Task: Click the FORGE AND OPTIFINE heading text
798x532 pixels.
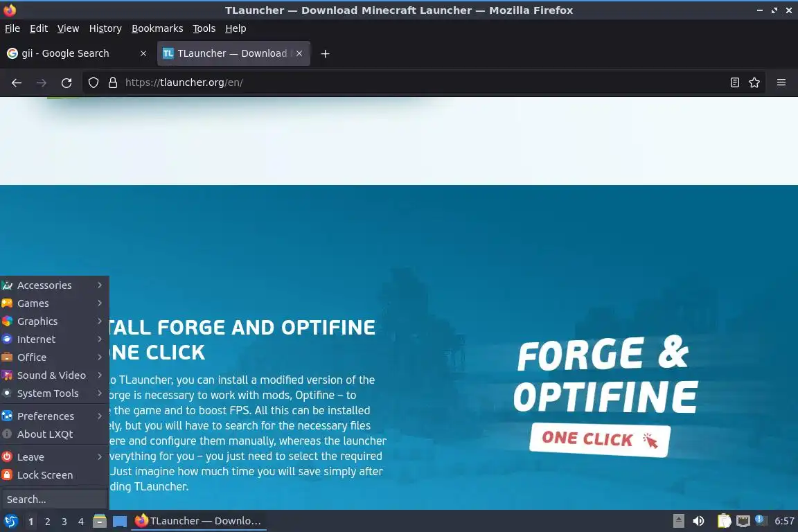Action: pyautogui.click(x=266, y=328)
